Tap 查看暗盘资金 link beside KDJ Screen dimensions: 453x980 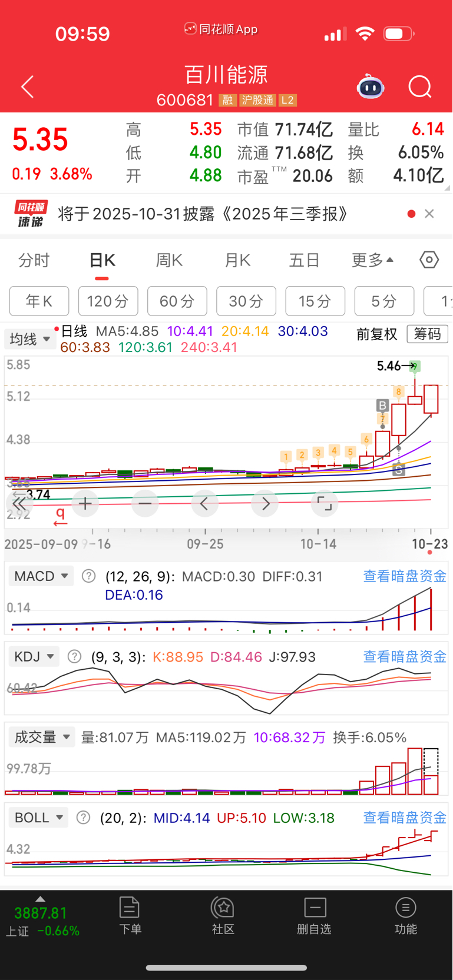pos(405,656)
